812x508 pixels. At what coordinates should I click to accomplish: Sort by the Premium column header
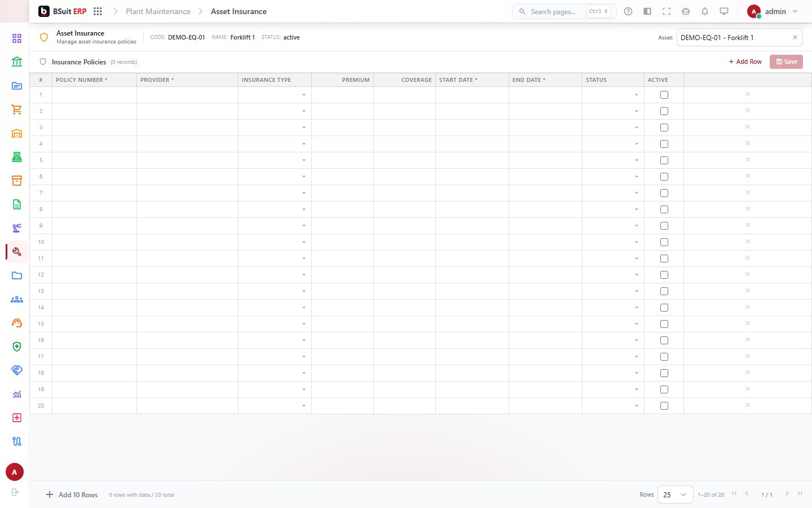coord(342,80)
